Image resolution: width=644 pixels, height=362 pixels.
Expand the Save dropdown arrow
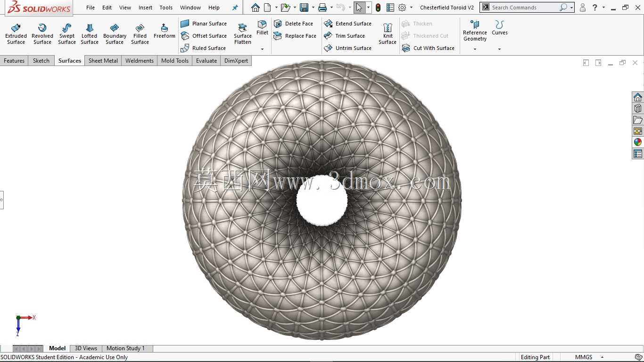click(x=313, y=8)
